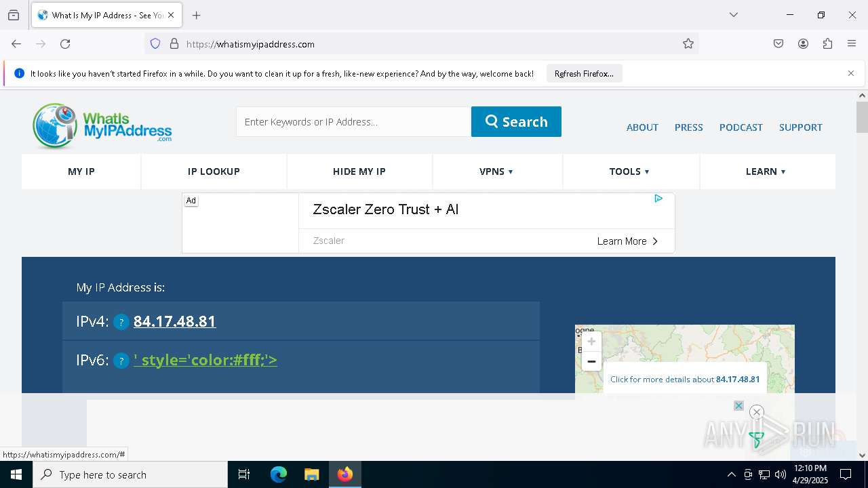868x488 pixels.
Task: Open IPv4 address 84.17.48.81 link
Action: tap(174, 321)
